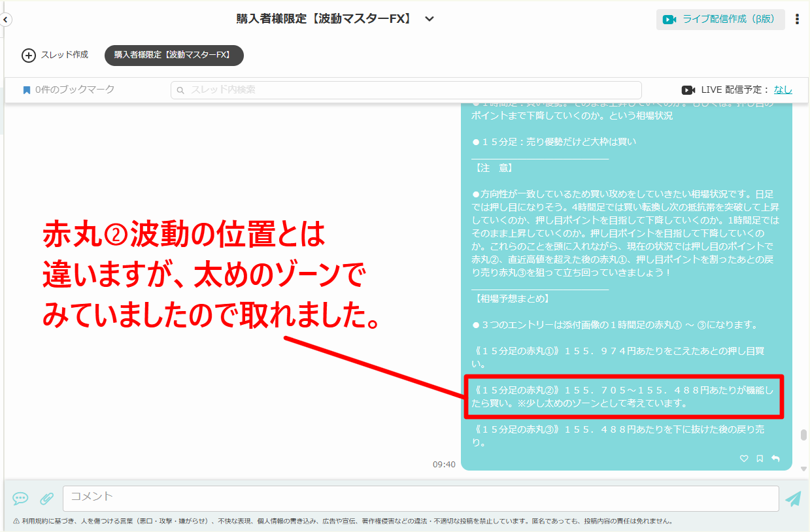Expand the 購入者様限定【波動マスターFX】 title dropdown
This screenshot has width=810, height=532.
430,19
